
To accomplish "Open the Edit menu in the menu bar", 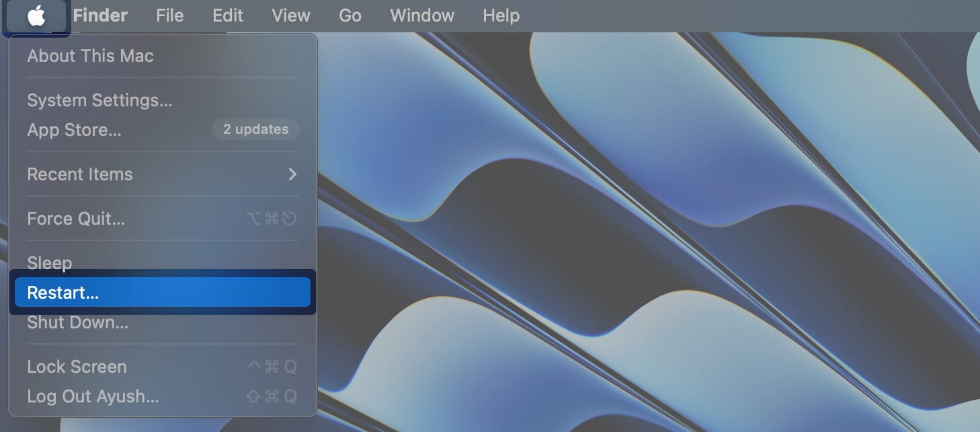I will point(228,15).
